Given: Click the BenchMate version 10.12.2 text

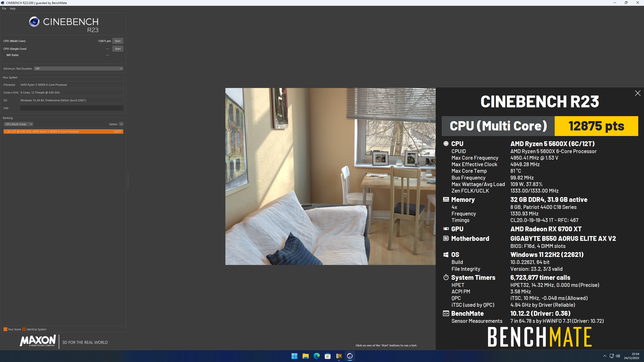Looking at the screenshot, I should (x=540, y=313).
